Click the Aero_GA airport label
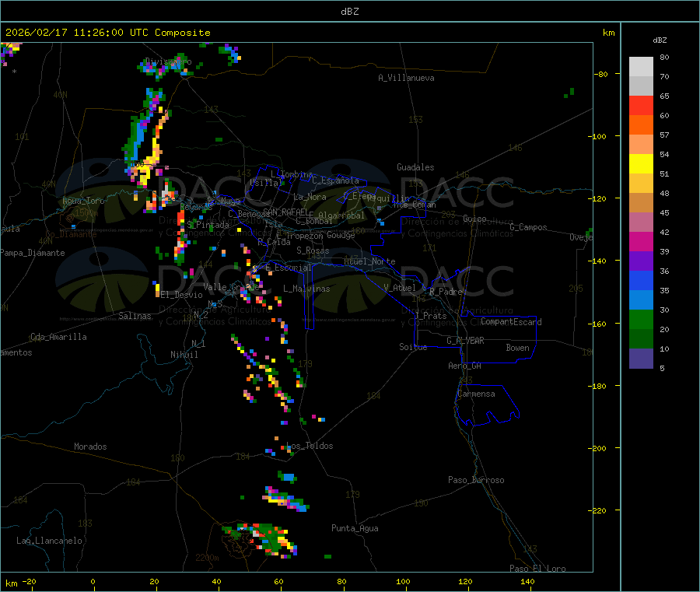Viewport: 700px width, 592px height. [465, 366]
